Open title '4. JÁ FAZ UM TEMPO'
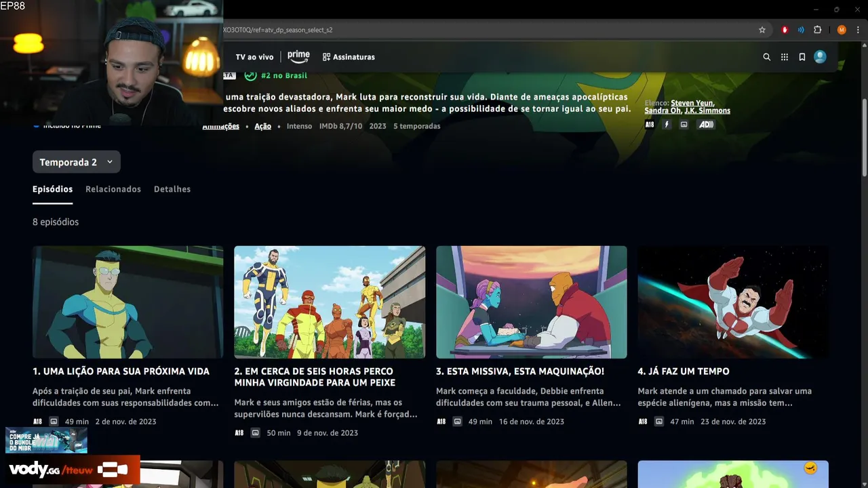868x488 pixels. click(684, 371)
